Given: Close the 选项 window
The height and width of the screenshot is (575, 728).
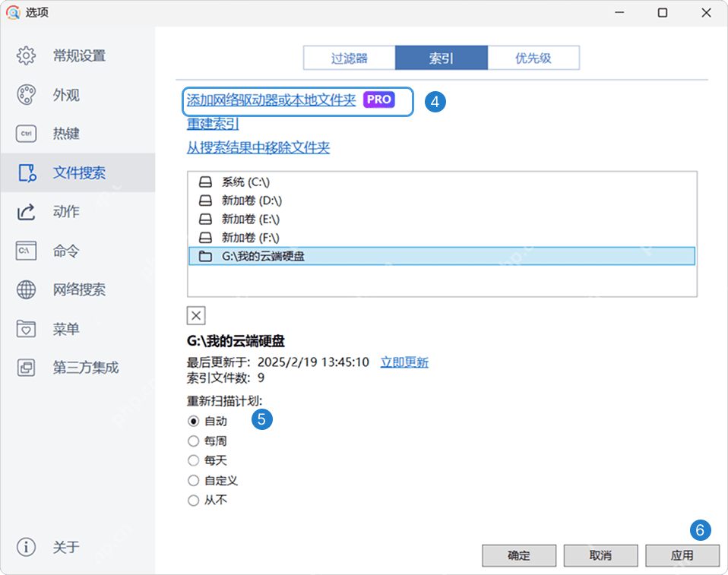Looking at the screenshot, I should 706,12.
